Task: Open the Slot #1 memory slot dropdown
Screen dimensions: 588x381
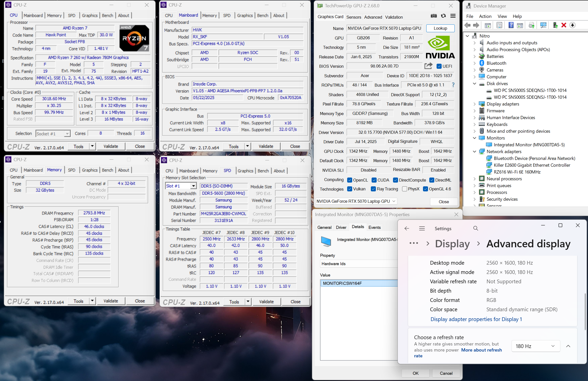Action: point(193,186)
